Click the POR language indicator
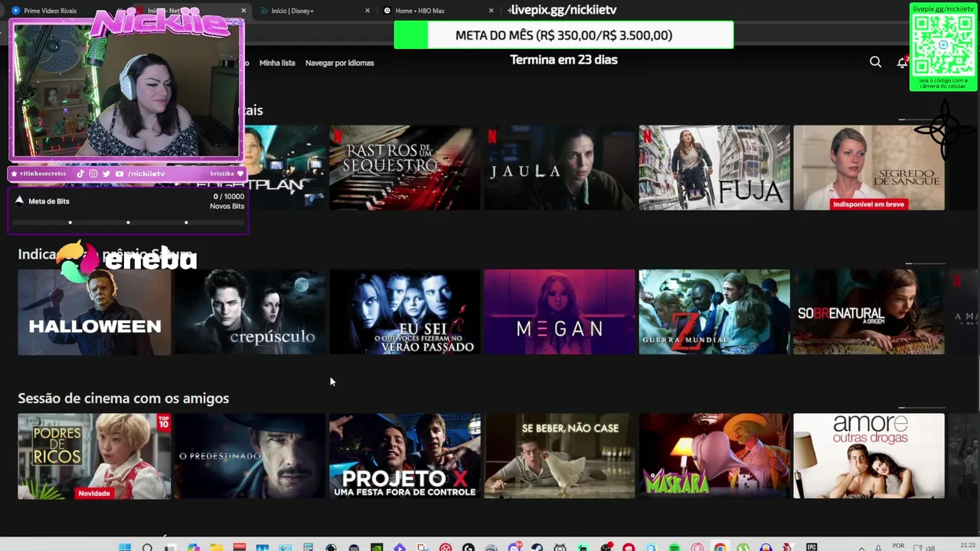Image resolution: width=980 pixels, height=551 pixels. (x=899, y=546)
